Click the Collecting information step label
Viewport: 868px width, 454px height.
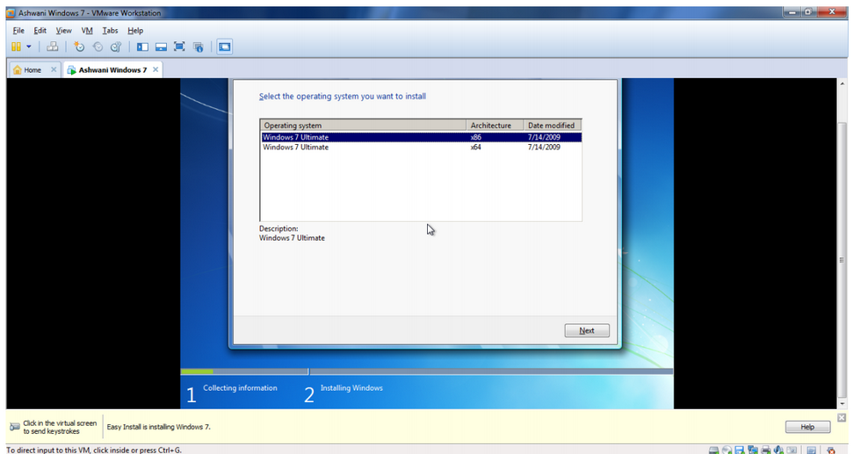coord(240,388)
